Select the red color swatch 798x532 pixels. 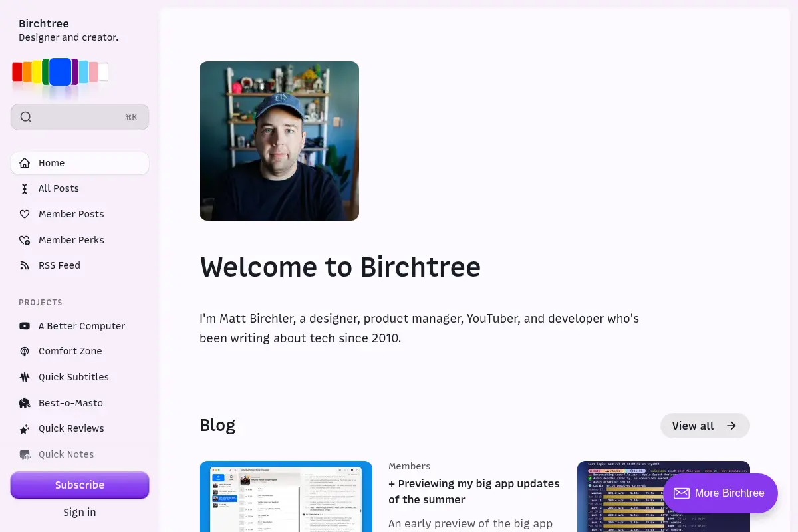(x=17, y=72)
